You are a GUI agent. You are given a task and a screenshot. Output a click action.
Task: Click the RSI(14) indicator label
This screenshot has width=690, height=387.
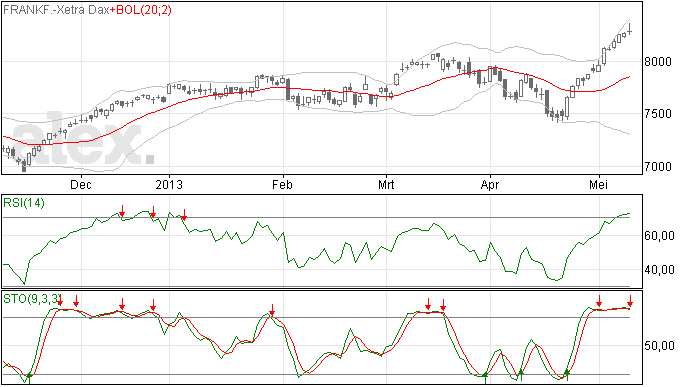point(24,203)
